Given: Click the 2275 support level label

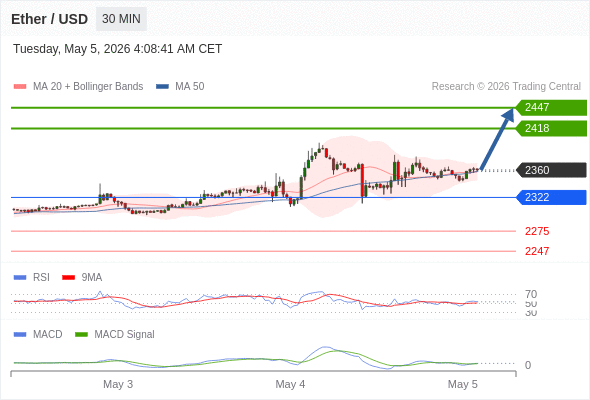Looking at the screenshot, I should (x=537, y=231).
